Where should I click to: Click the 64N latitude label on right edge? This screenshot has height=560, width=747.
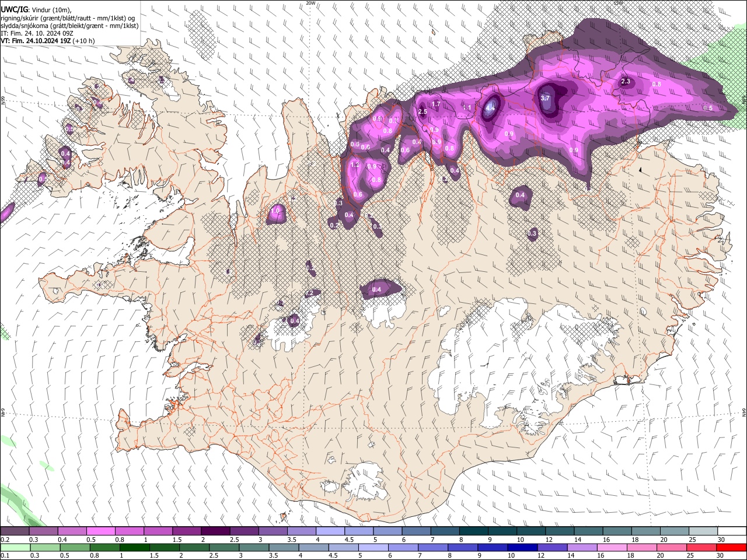click(x=744, y=412)
